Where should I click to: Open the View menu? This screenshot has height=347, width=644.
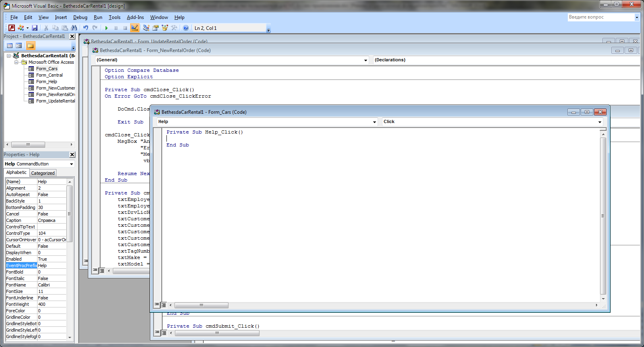(x=44, y=17)
